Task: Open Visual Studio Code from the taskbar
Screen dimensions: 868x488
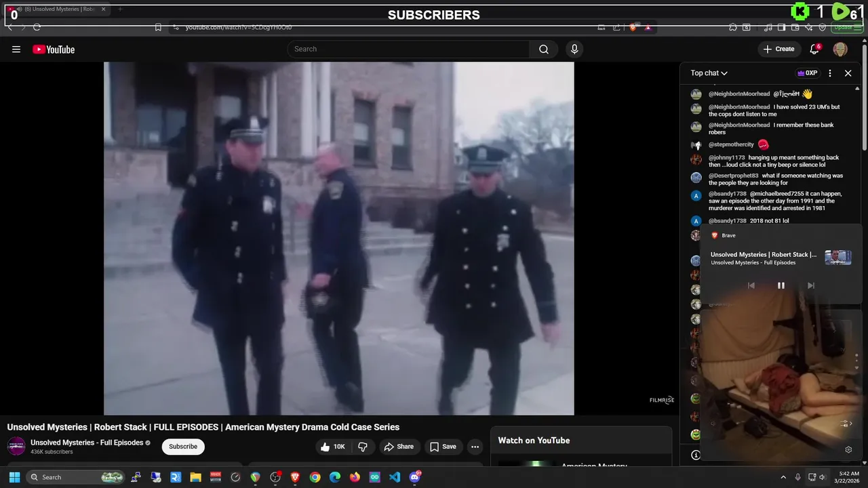Action: pos(395,477)
